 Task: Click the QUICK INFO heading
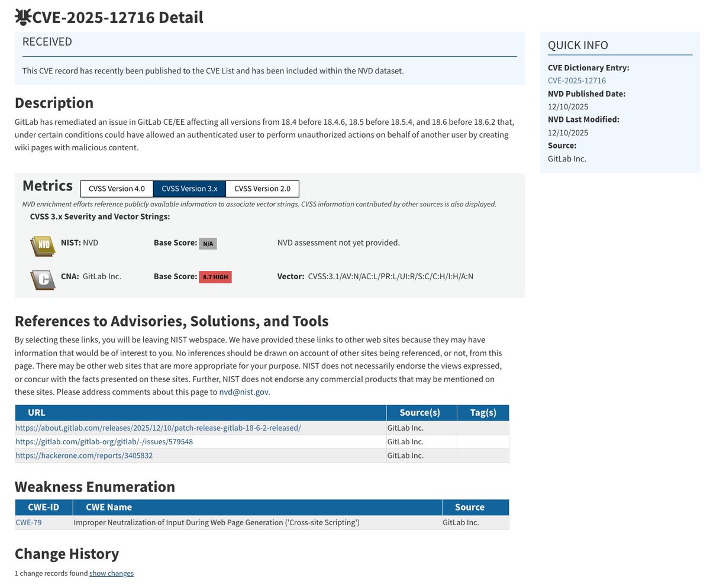578,45
